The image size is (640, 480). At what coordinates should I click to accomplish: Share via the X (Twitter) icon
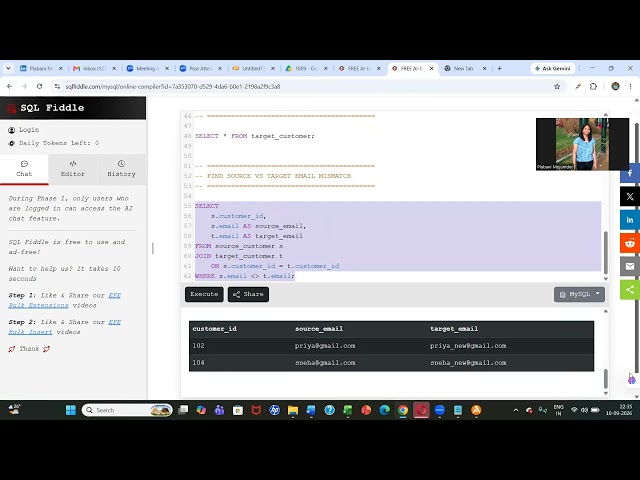[x=630, y=196]
